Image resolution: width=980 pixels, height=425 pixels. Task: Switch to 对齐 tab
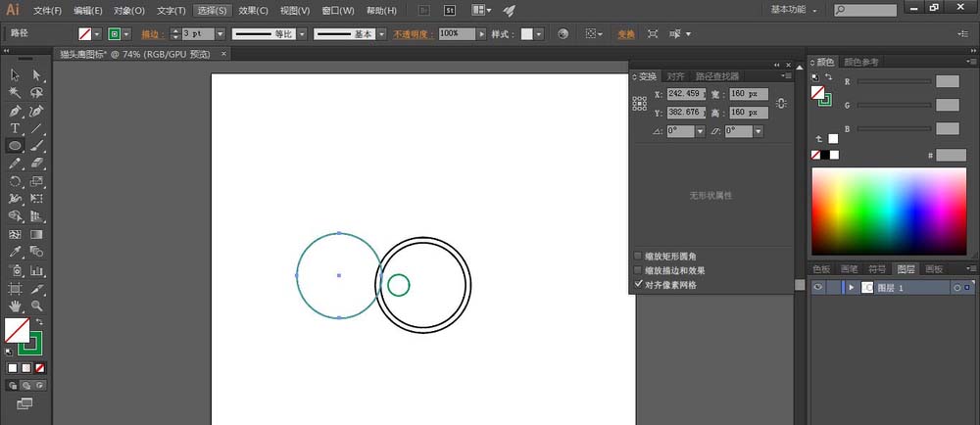pos(675,76)
